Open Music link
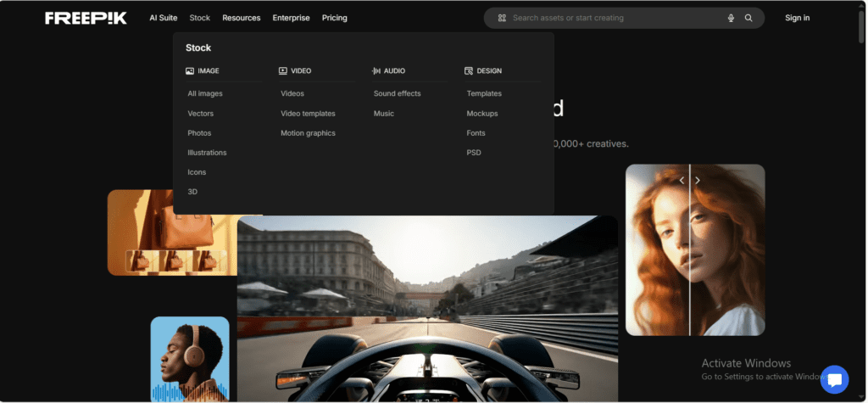 click(x=384, y=113)
